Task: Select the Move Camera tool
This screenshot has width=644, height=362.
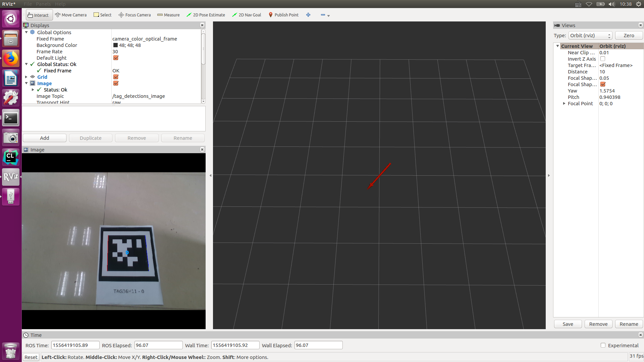Action: point(71,15)
